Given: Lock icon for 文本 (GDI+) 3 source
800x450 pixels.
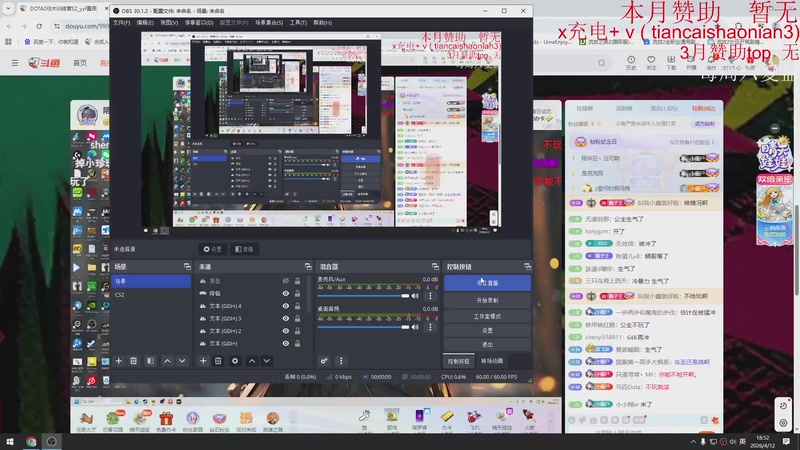Looking at the screenshot, I should (297, 318).
